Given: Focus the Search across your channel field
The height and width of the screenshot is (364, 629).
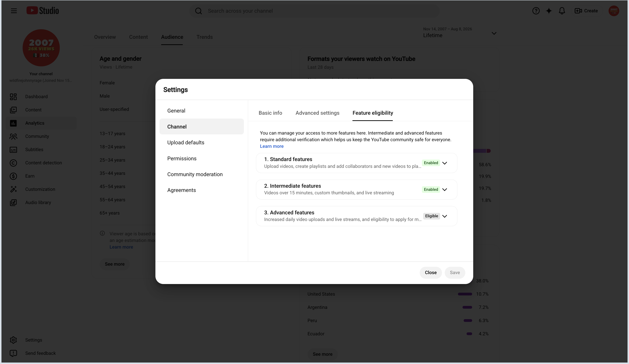Looking at the screenshot, I should [314, 11].
